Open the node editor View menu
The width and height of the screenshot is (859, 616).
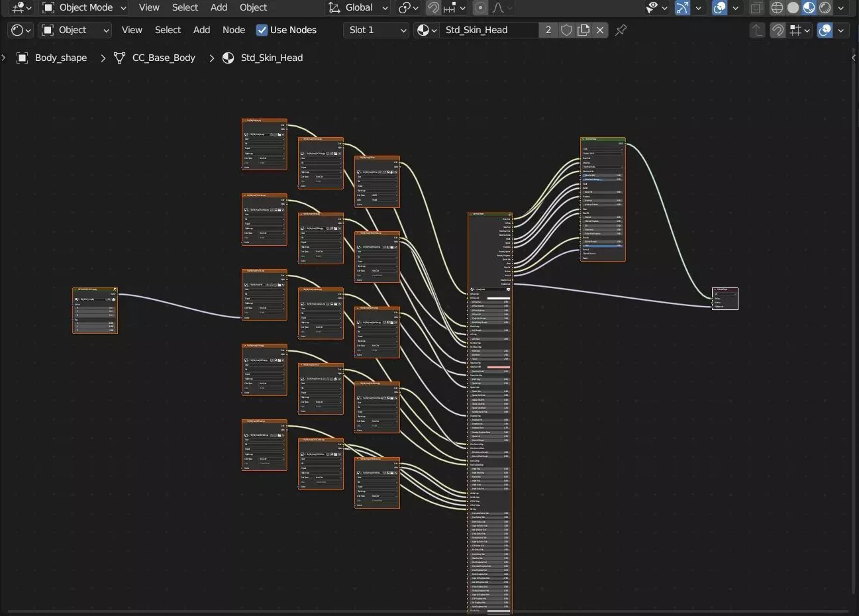[132, 30]
